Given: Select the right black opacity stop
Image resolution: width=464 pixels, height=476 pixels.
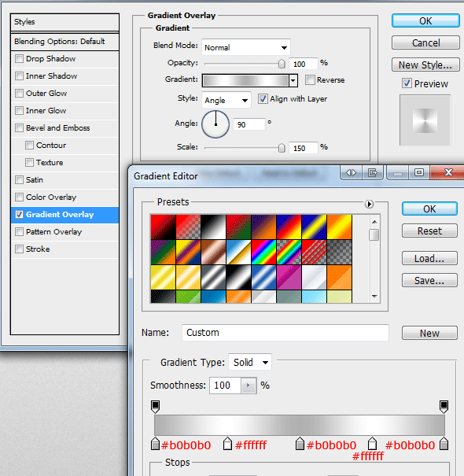Looking at the screenshot, I should pyautogui.click(x=444, y=407).
